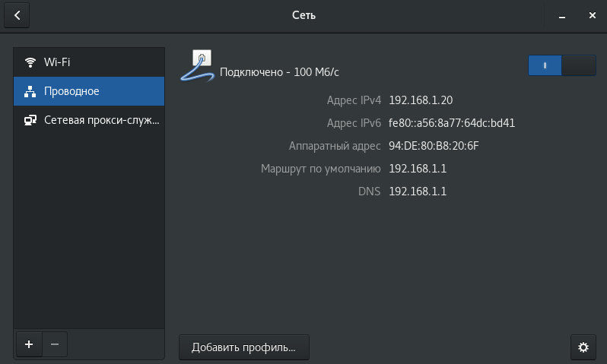Click the IPv6 address value
Viewport: 607px width, 364px height.
(x=451, y=123)
